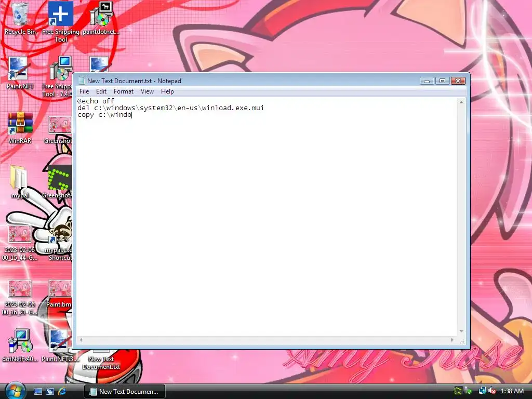Screen dimensions: 532x399
Task: Click the Notepad title bar text
Action: coord(134,81)
